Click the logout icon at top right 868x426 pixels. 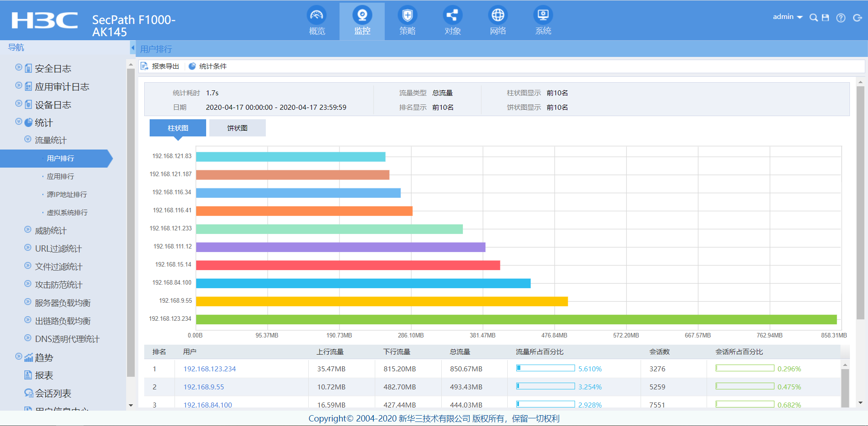pyautogui.click(x=857, y=18)
